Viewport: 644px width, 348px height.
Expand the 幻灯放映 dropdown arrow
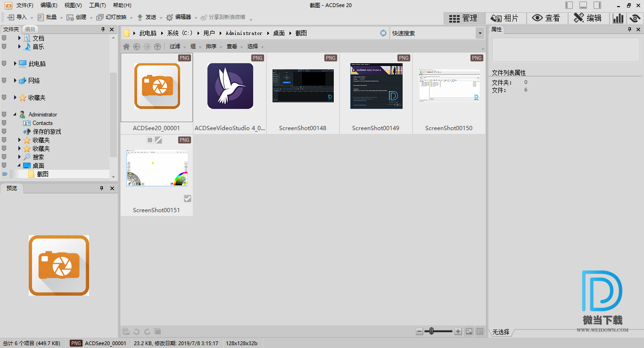pos(131,18)
